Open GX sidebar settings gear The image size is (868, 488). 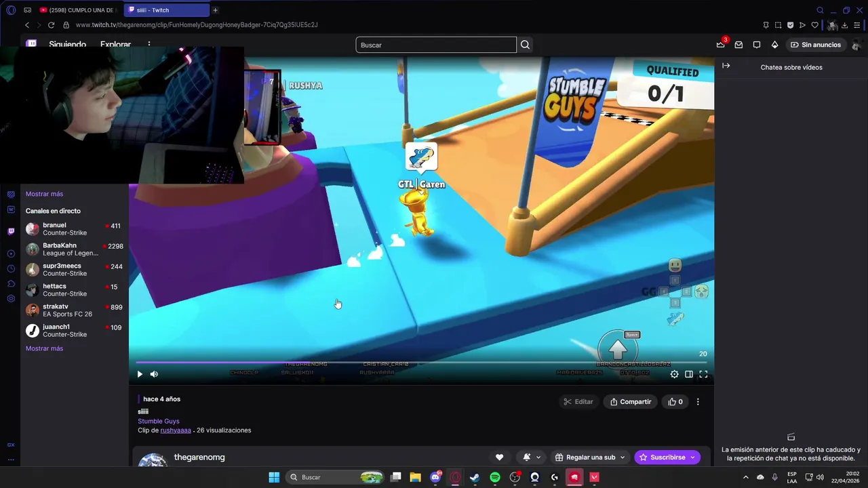(x=11, y=298)
